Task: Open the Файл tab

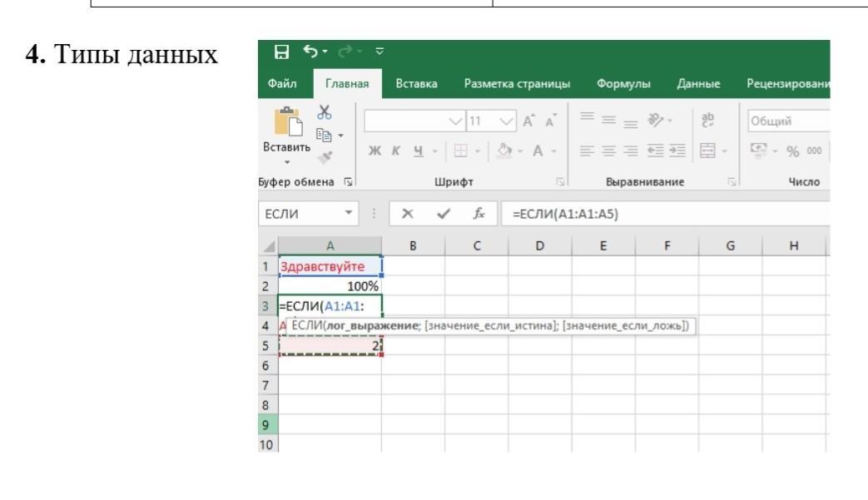Action: pos(282,83)
